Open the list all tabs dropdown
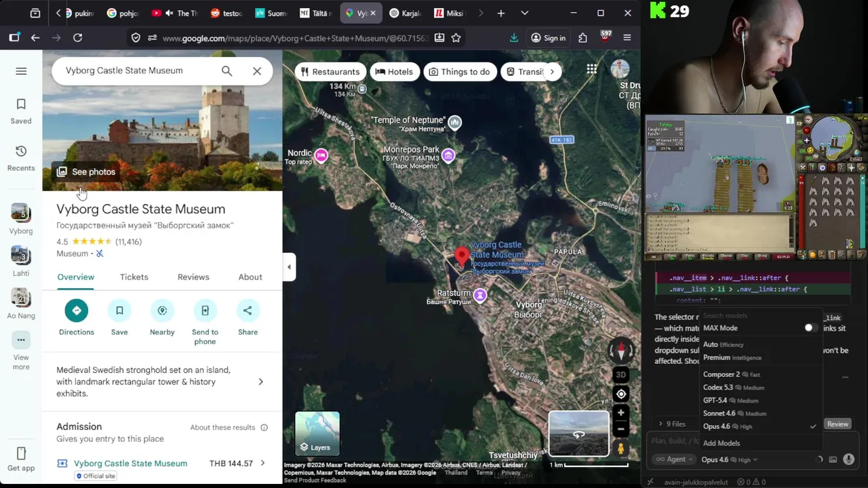Screen dimensions: 868x488 pyautogui.click(x=524, y=13)
